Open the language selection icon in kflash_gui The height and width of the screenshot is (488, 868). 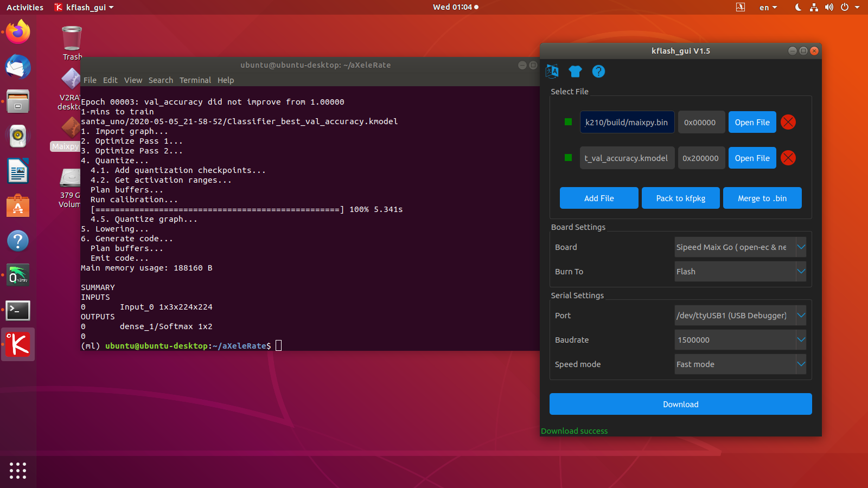(552, 71)
